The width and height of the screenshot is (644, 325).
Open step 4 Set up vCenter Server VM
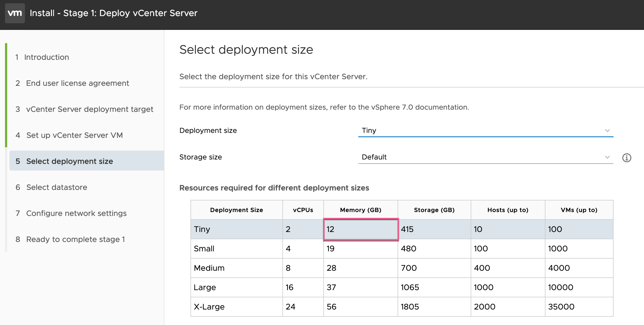click(x=69, y=135)
